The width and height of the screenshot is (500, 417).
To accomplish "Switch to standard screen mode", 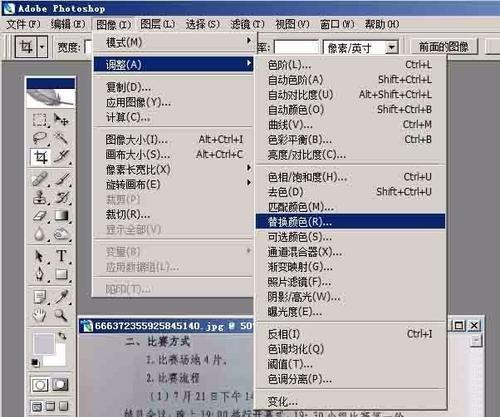I will click(37, 406).
